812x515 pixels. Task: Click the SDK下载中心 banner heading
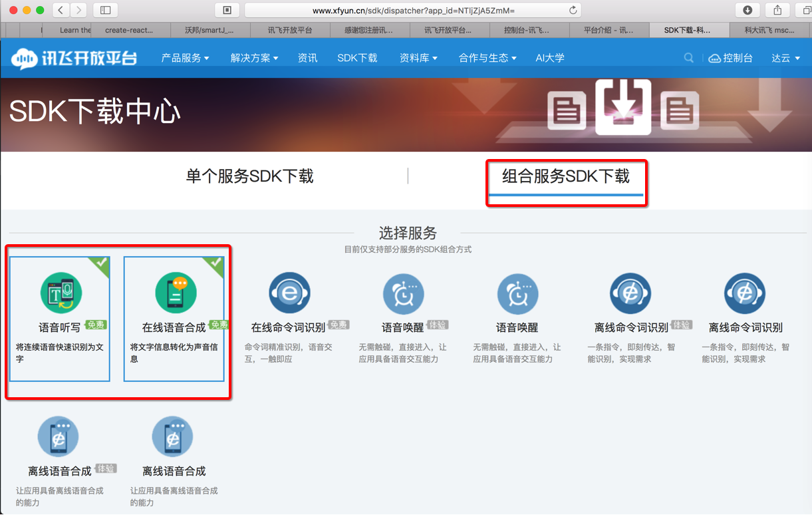95,112
